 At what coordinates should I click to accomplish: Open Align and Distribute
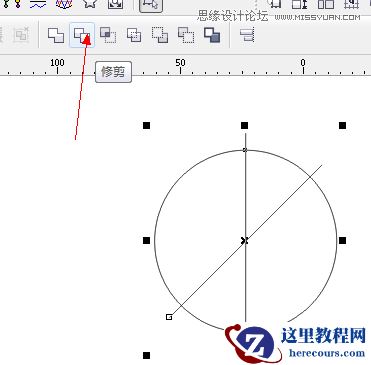click(x=247, y=35)
